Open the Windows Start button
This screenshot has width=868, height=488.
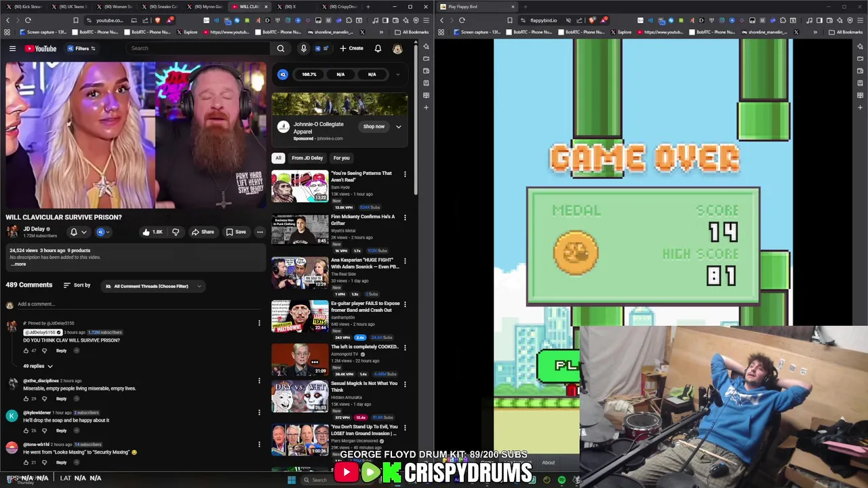[x=292, y=480]
